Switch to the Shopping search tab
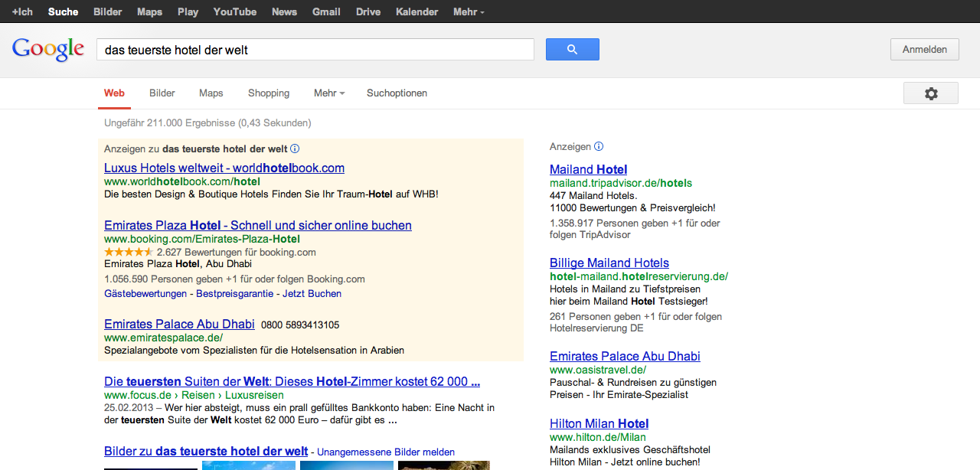 point(269,93)
